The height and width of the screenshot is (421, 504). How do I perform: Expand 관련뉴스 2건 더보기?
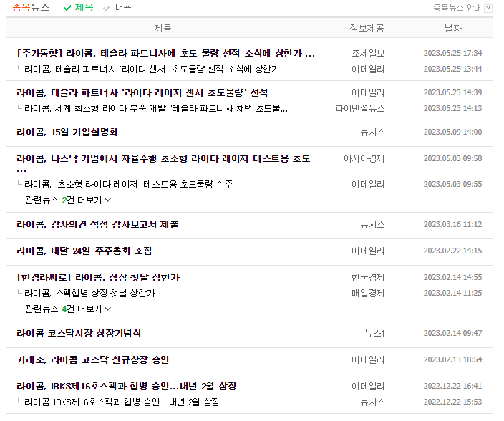point(68,200)
